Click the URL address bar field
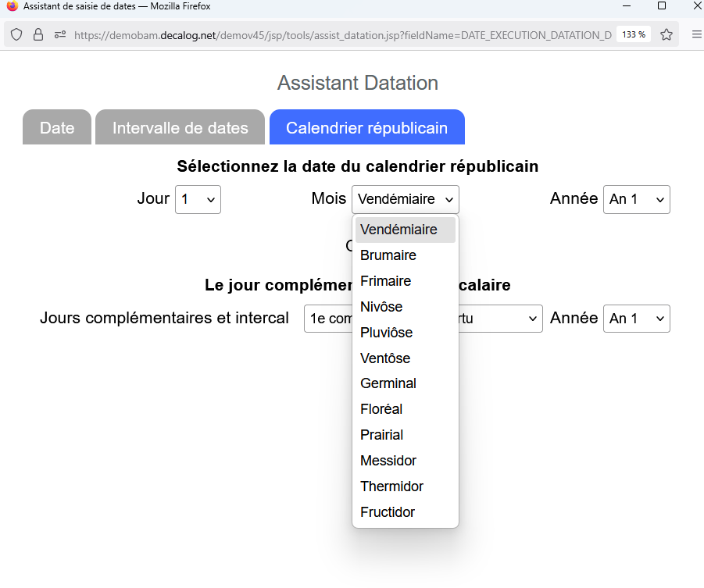The height and width of the screenshot is (588, 704). point(342,34)
